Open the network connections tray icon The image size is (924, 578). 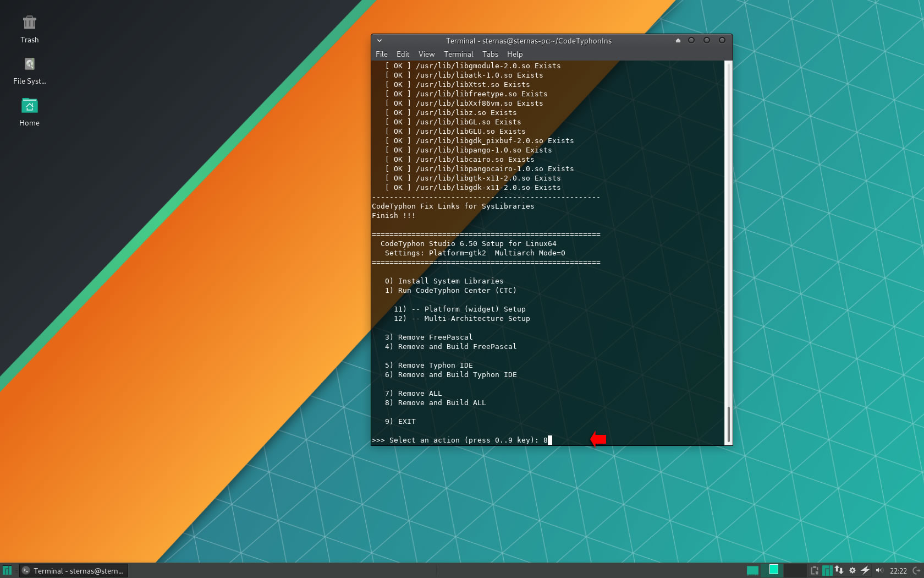tap(839, 571)
